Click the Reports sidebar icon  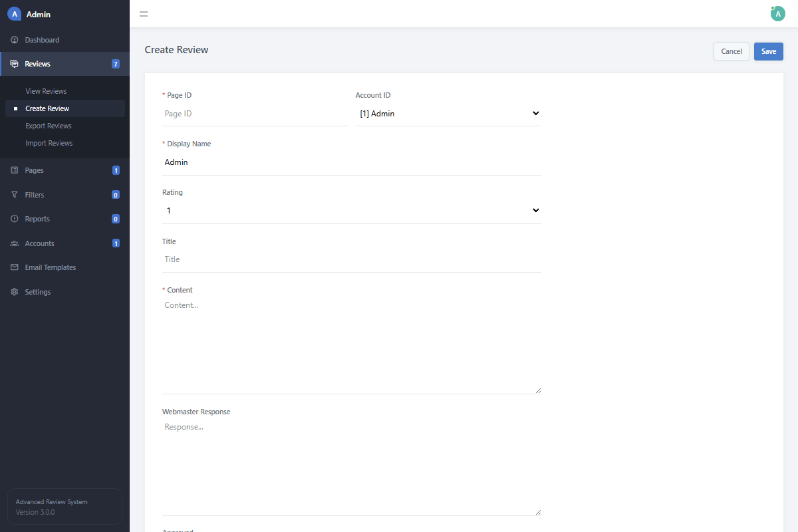point(15,218)
